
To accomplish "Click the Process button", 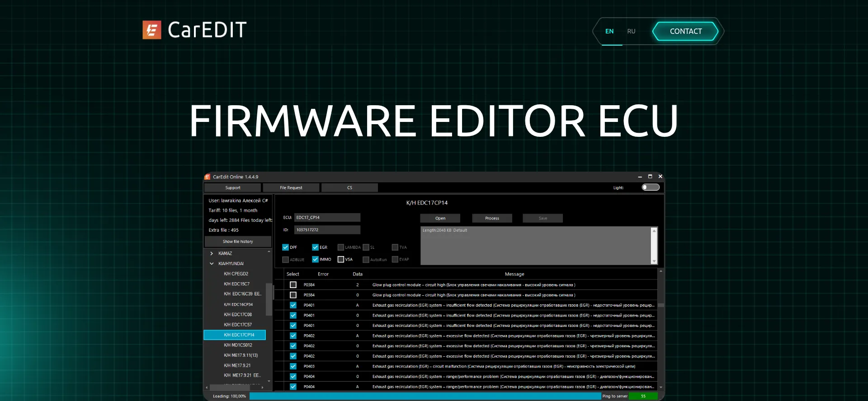I will pos(492,218).
